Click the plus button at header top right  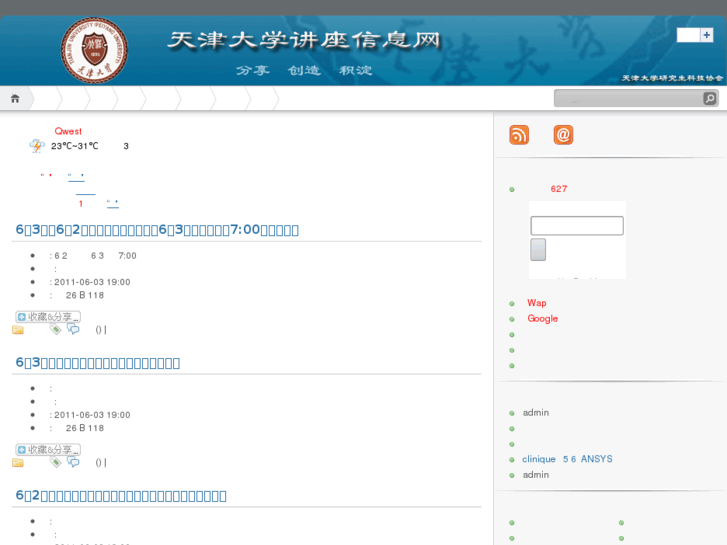pos(707,35)
